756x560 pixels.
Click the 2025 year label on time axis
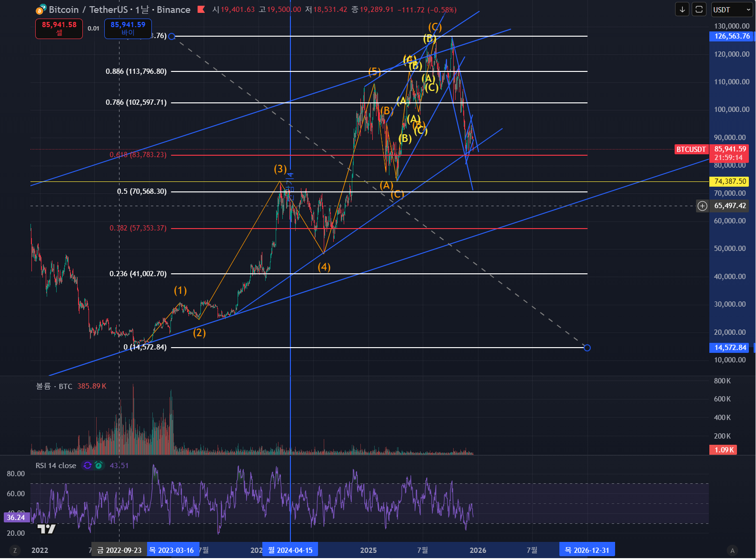click(x=368, y=550)
